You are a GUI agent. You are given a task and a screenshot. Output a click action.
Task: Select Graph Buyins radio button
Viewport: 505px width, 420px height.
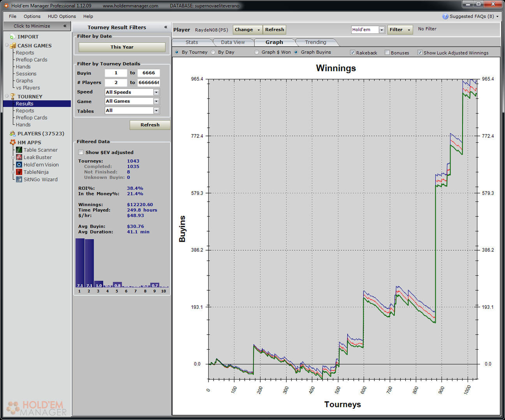point(296,52)
